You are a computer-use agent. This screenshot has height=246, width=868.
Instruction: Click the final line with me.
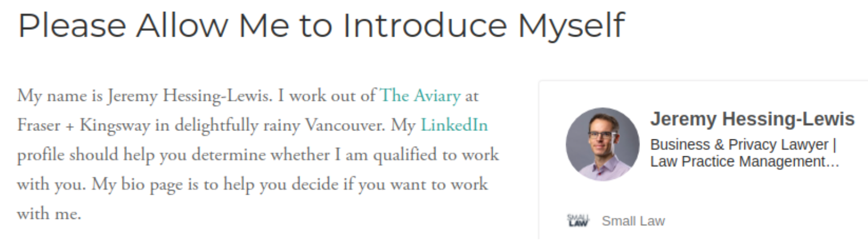tap(49, 214)
